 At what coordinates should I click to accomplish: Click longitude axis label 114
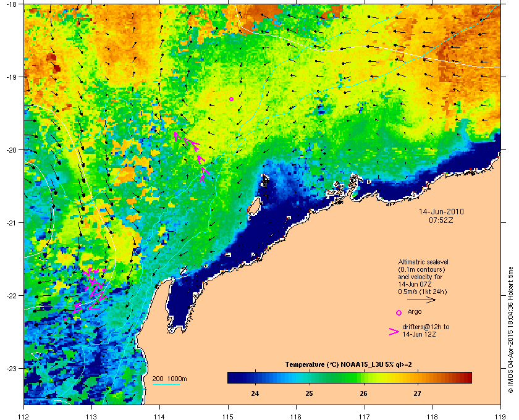[x=159, y=416]
